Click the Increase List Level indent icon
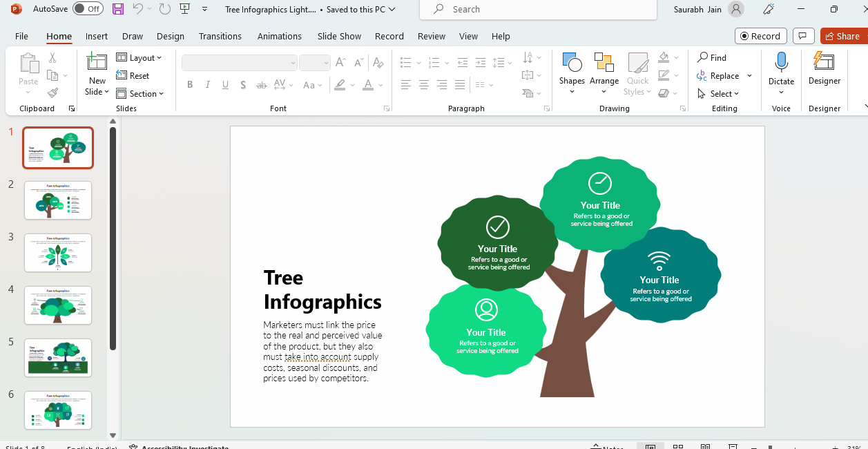Screen dimensions: 868x449 click(480, 62)
